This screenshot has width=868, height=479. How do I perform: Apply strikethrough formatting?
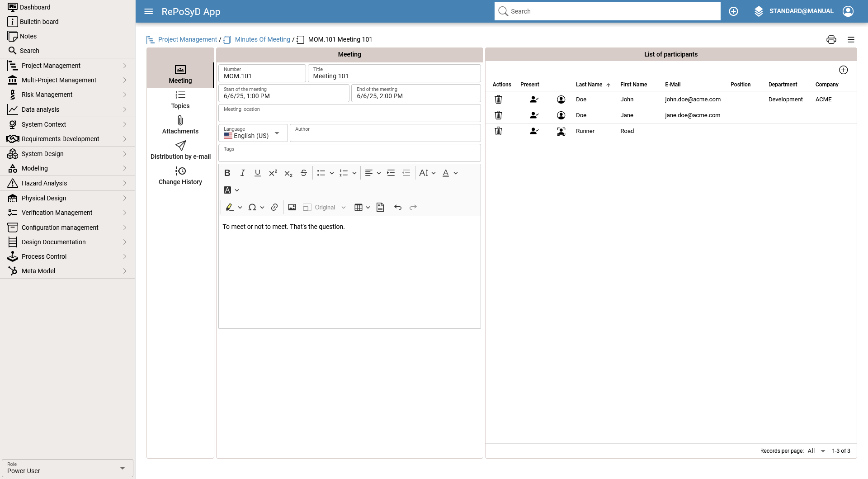[304, 173]
